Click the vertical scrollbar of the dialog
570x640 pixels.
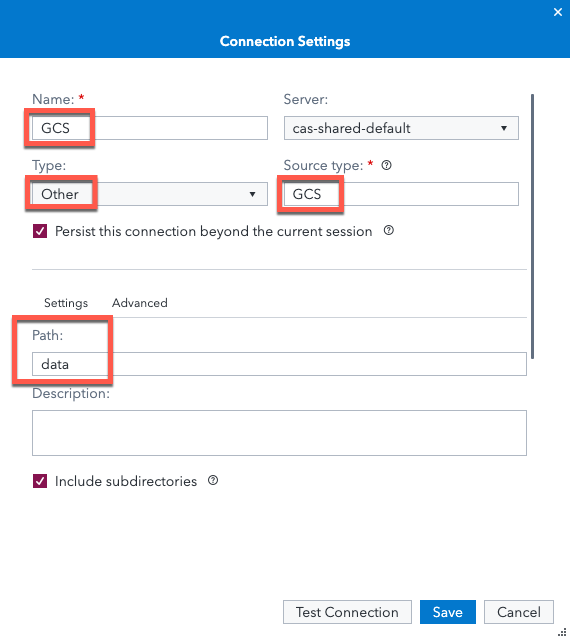pos(532,227)
